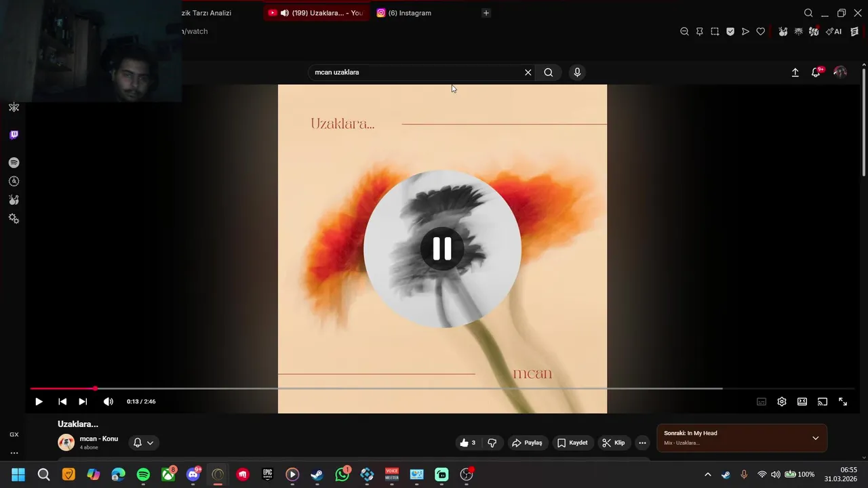Open more actions three-dot menu
This screenshot has width=868, height=488.
[642, 443]
